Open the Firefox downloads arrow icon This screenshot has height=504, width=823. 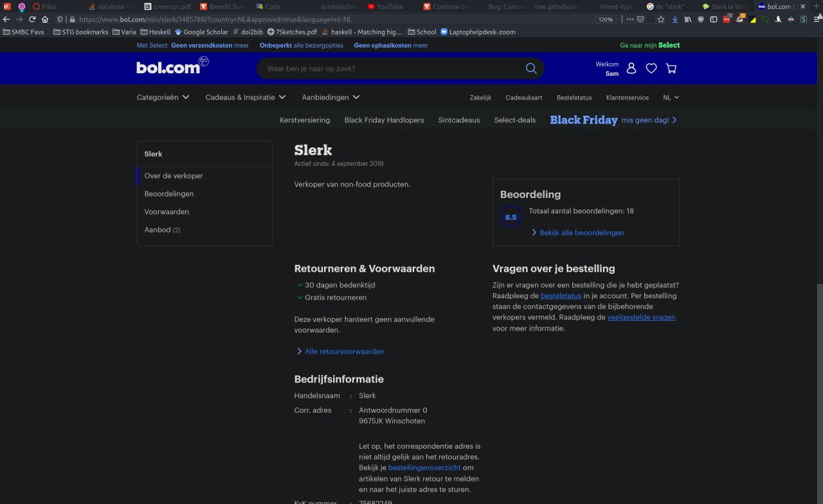click(674, 19)
